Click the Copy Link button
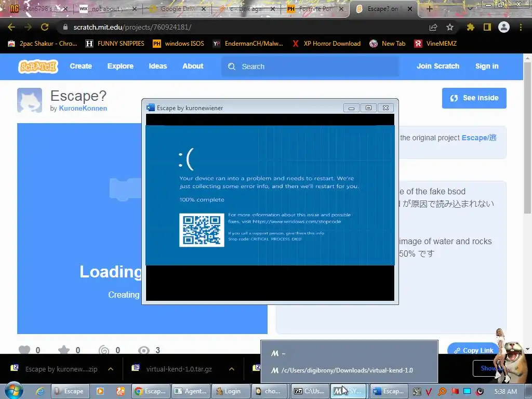 tap(473, 350)
